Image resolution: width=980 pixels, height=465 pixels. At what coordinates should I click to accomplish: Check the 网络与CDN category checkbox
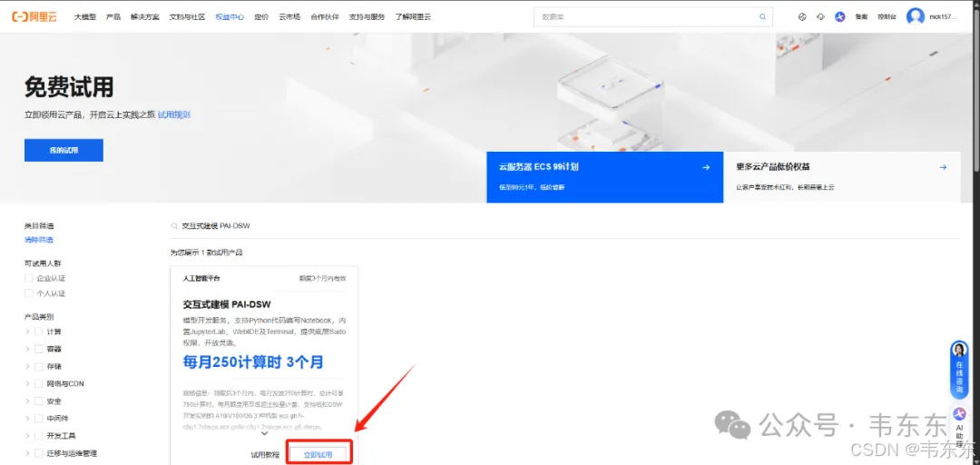coord(39,383)
